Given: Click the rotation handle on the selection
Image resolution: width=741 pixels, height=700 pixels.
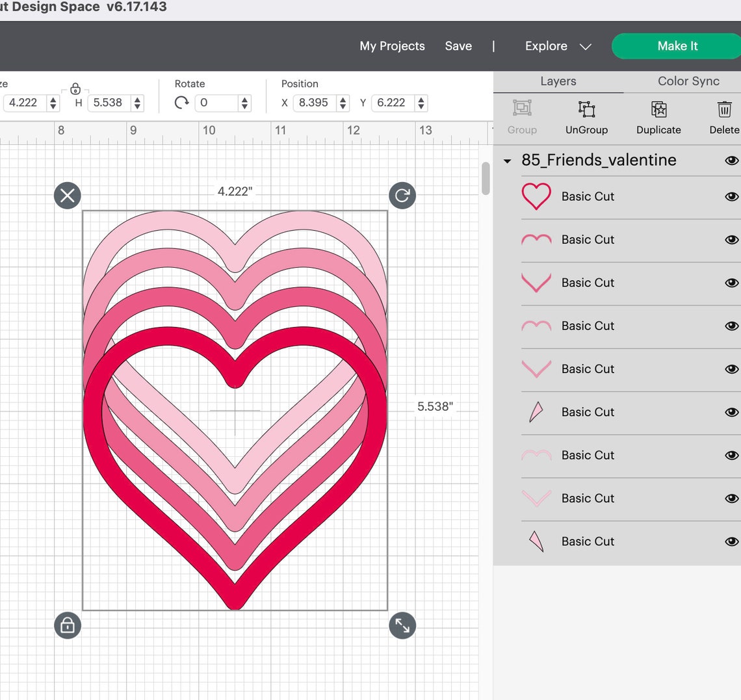Looking at the screenshot, I should 402,195.
